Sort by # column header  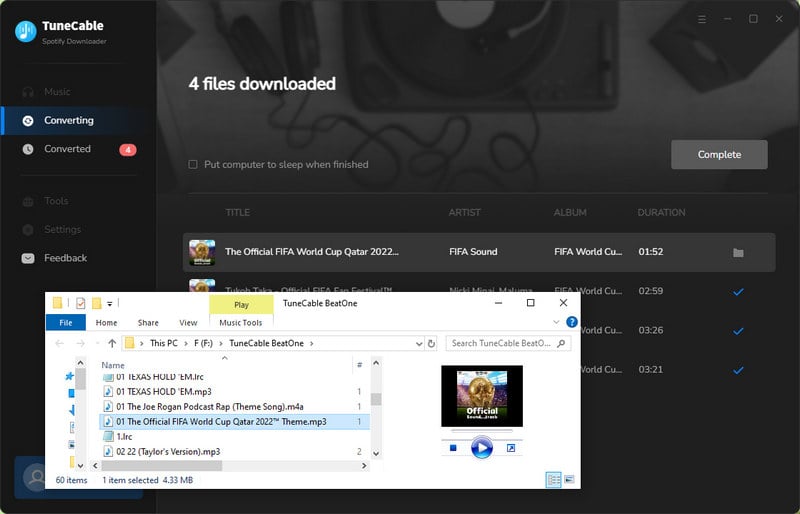(360, 365)
